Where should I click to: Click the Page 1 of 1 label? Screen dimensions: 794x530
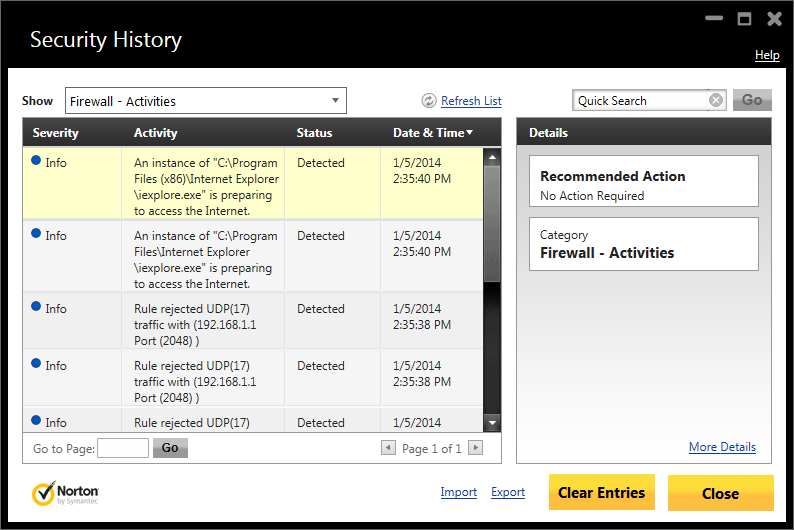pos(431,449)
